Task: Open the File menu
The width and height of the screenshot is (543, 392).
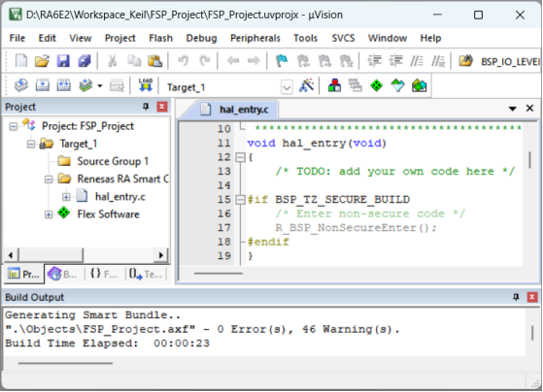Action: coord(17,38)
